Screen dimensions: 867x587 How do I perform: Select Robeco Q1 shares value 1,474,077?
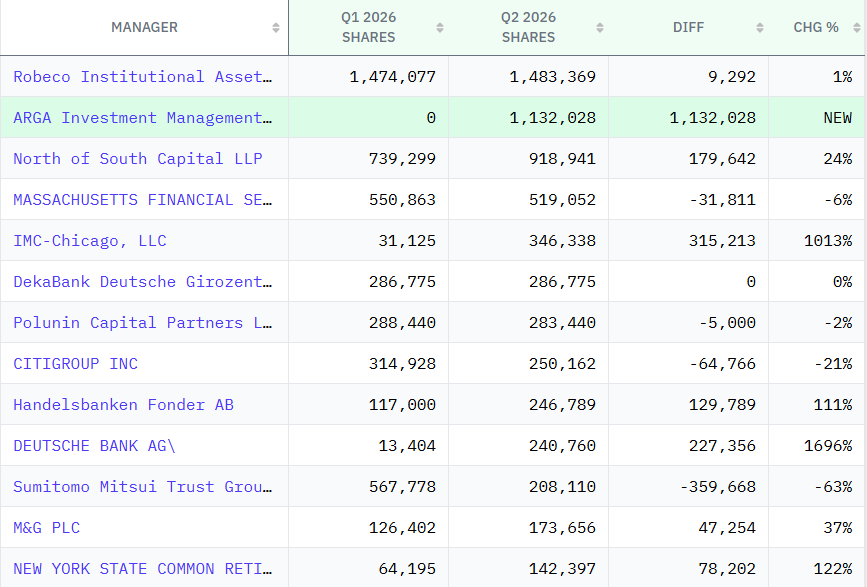(392, 77)
